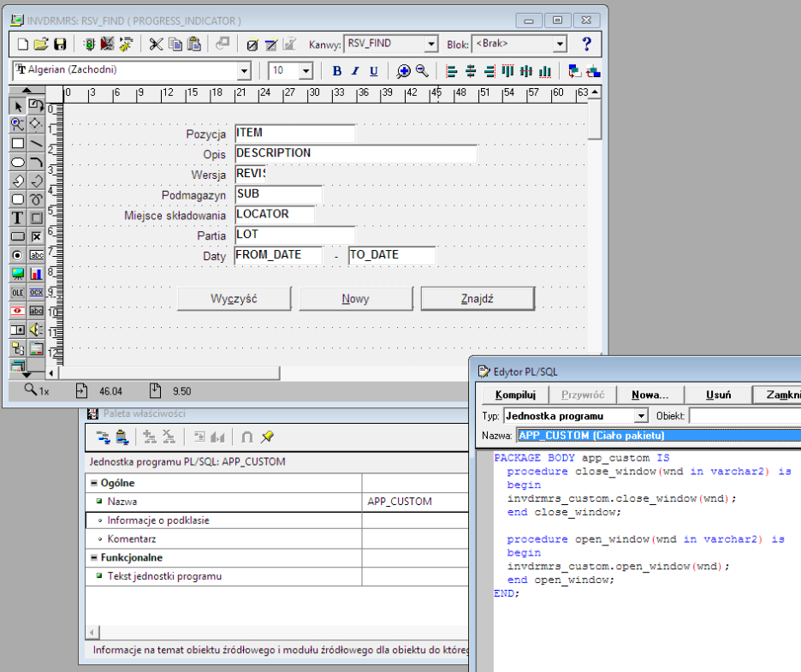Choose the Chart item tool
This screenshot has height=672, width=801.
[36, 274]
